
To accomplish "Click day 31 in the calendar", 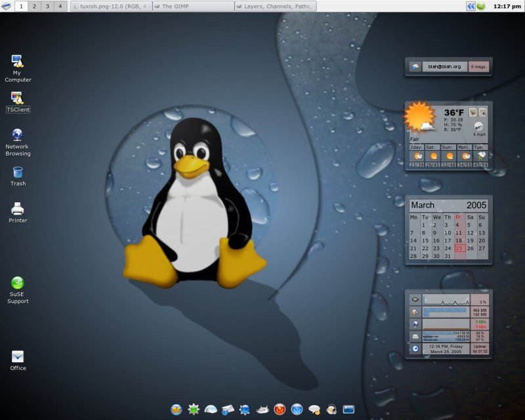I will tap(448, 256).
